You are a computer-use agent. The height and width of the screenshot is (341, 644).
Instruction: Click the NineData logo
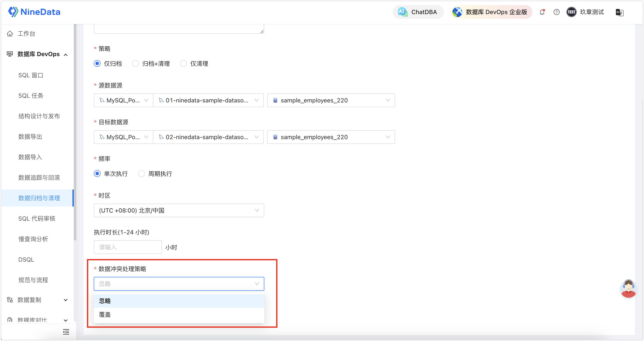click(34, 12)
